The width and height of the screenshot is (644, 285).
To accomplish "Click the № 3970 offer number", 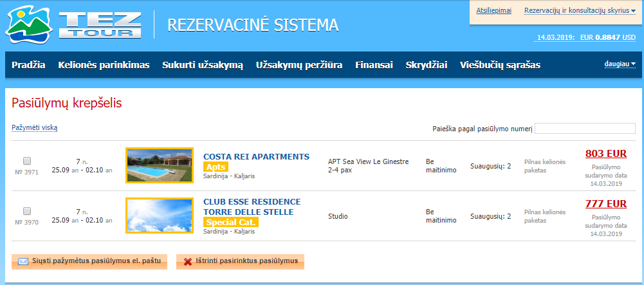I will [26, 223].
